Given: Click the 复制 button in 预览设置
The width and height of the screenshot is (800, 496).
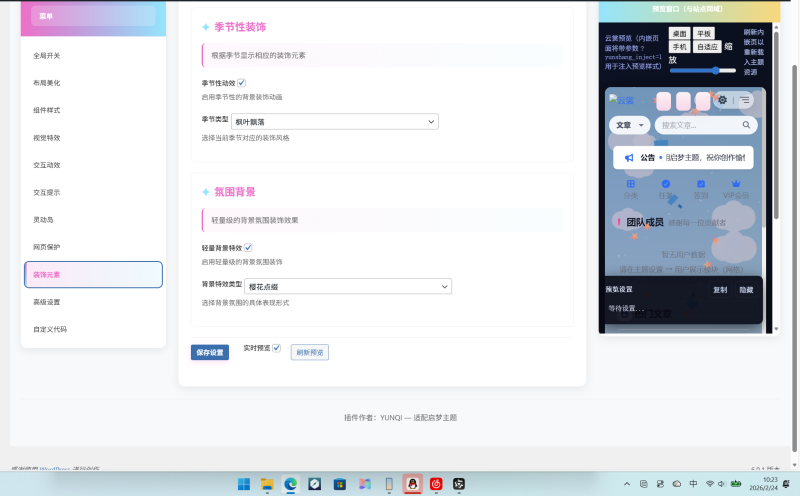Looking at the screenshot, I should [720, 290].
